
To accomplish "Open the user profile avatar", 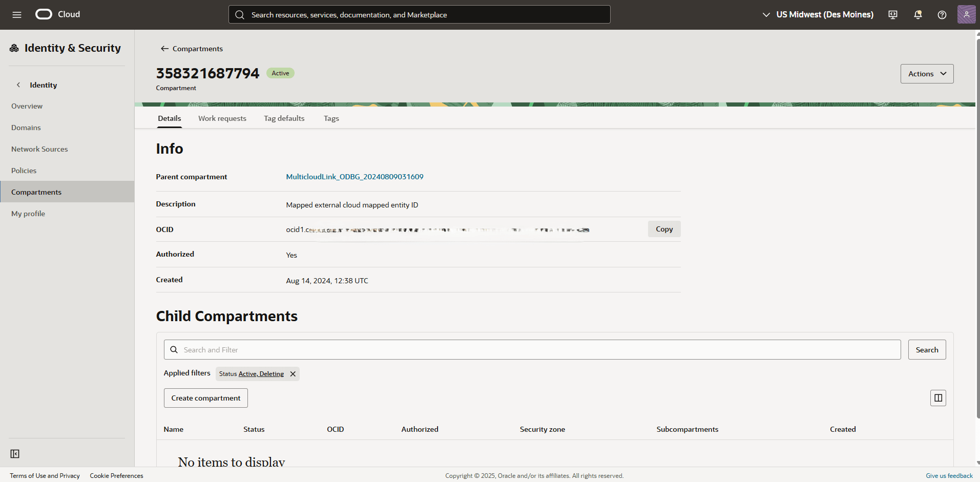I will pyautogui.click(x=967, y=14).
